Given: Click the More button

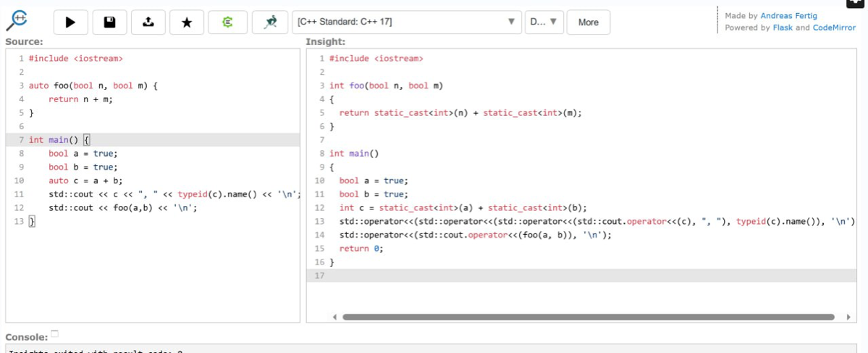Looking at the screenshot, I should (588, 22).
